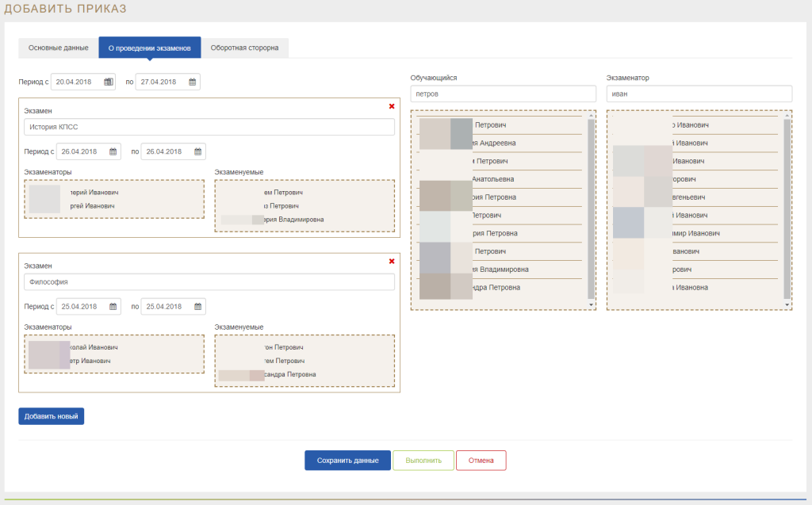Click the Выполнить button

point(423,461)
